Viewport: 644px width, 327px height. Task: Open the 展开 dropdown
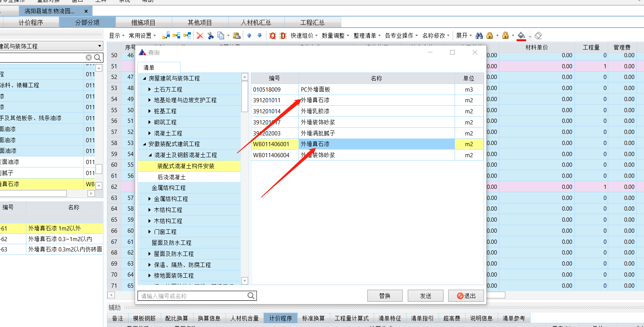(464, 35)
